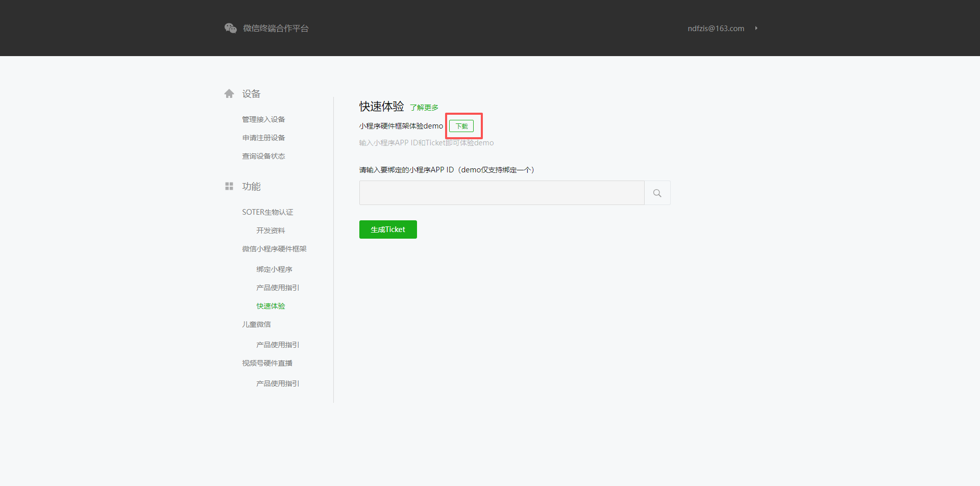980x486 pixels.
Task: Go to 绑定小程序 page
Action: [274, 269]
